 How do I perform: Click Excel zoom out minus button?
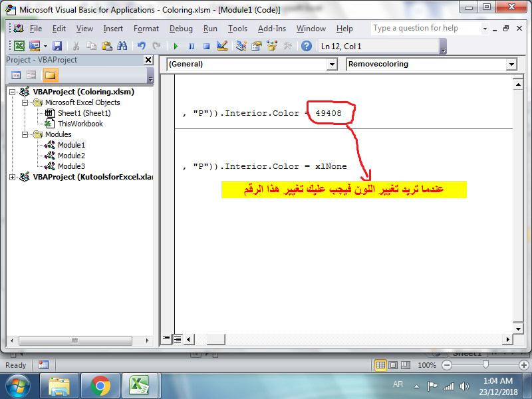[447, 365]
